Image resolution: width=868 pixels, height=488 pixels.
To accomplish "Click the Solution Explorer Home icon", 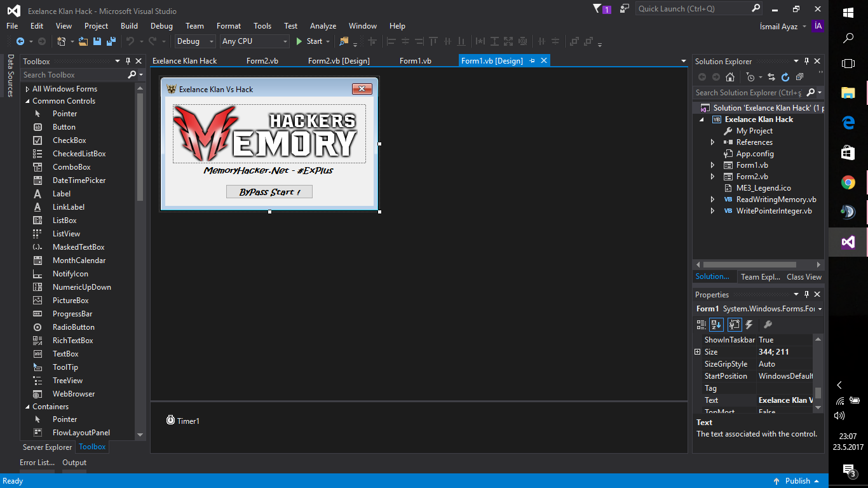I will [x=730, y=77].
